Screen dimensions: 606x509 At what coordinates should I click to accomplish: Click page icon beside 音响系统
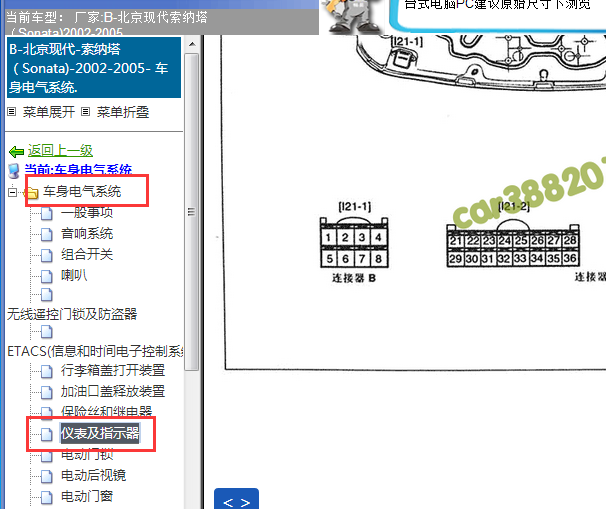[x=47, y=234]
